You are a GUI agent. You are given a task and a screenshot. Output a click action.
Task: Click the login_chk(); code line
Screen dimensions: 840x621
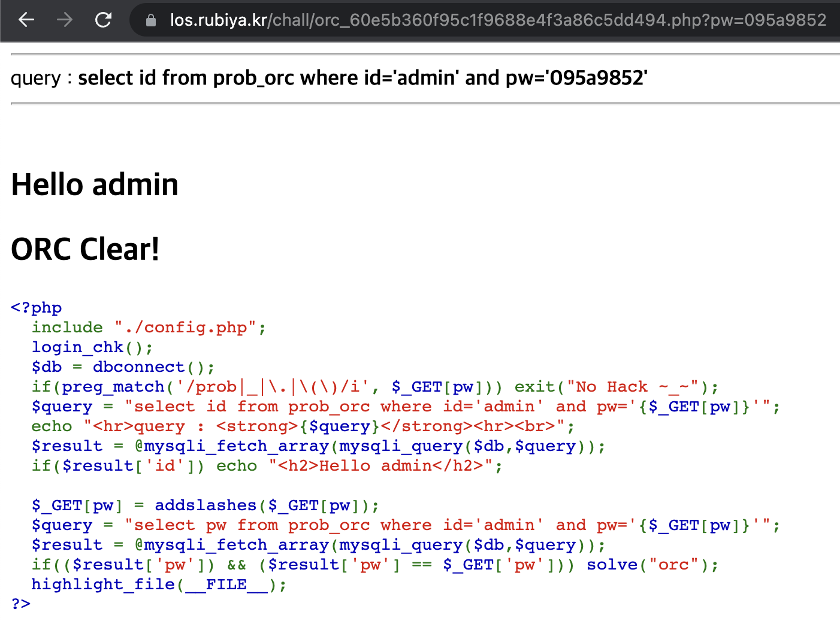pos(92,347)
